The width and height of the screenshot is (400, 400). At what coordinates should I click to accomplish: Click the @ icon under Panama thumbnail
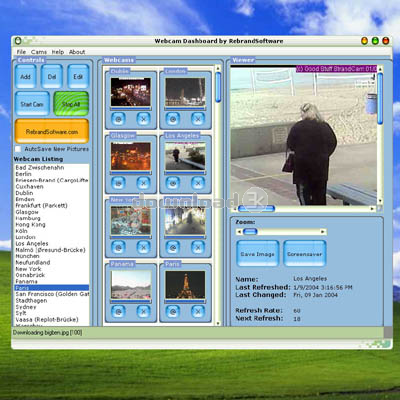118,311
